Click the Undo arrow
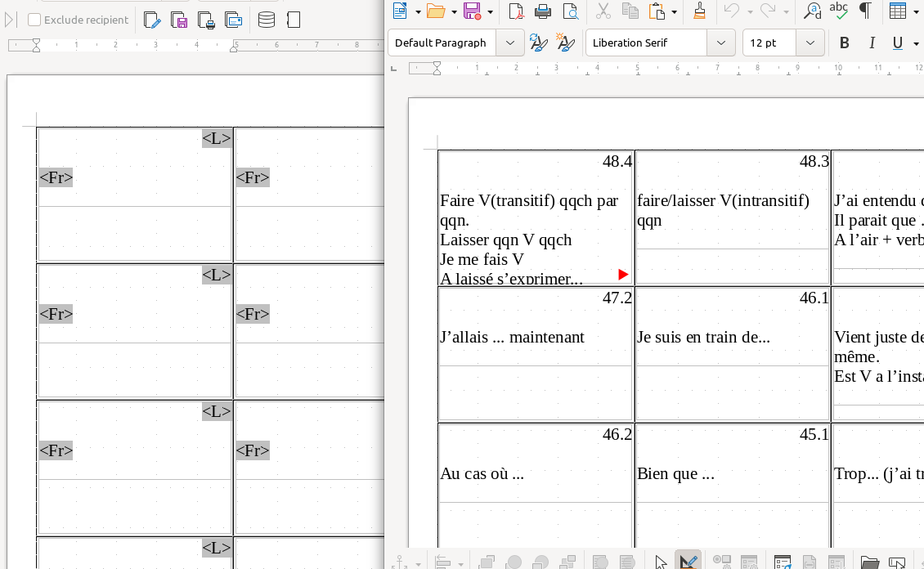Screen dimensions: 924x569 (732, 11)
